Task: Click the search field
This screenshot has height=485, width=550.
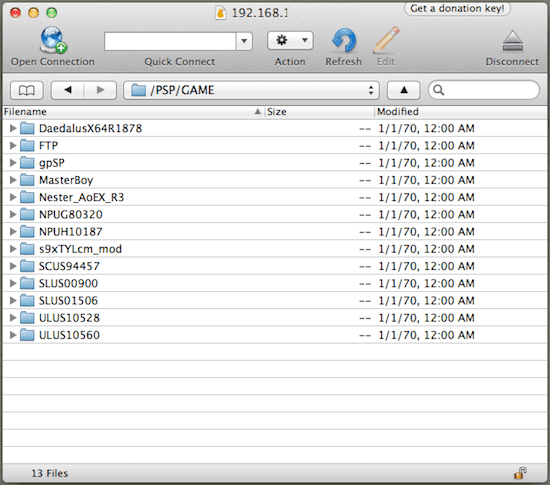Action: point(483,90)
